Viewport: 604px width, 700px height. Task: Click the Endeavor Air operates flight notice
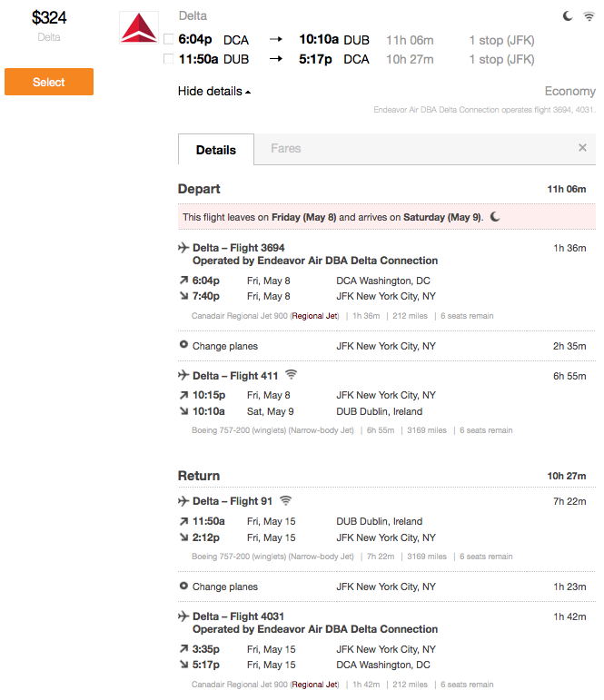pos(485,110)
